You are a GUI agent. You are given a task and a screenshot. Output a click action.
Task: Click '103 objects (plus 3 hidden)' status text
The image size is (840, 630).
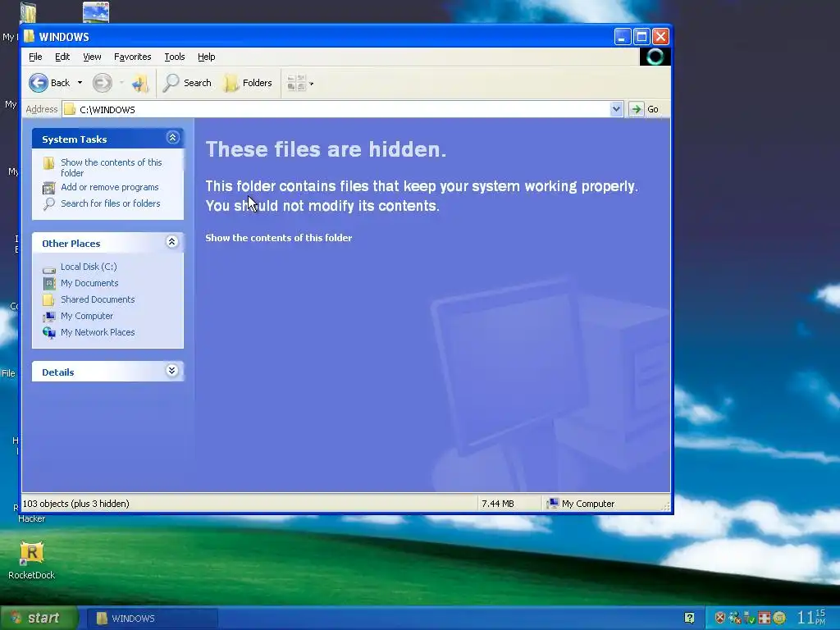point(75,504)
